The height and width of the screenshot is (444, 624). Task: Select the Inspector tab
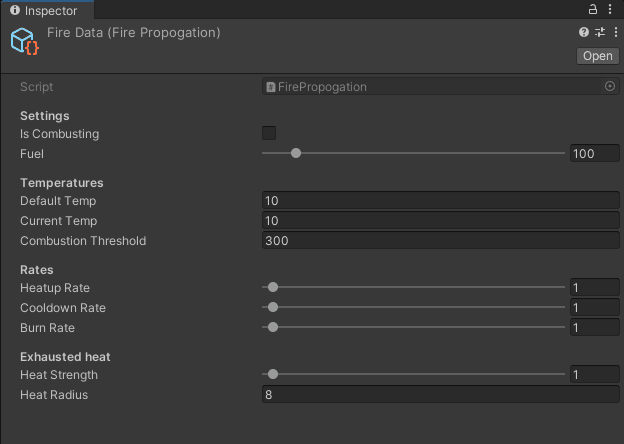coord(47,10)
